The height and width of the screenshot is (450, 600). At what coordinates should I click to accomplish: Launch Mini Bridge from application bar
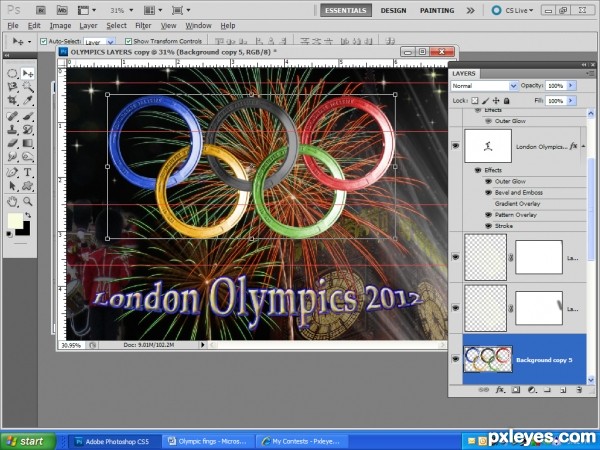tap(62, 10)
